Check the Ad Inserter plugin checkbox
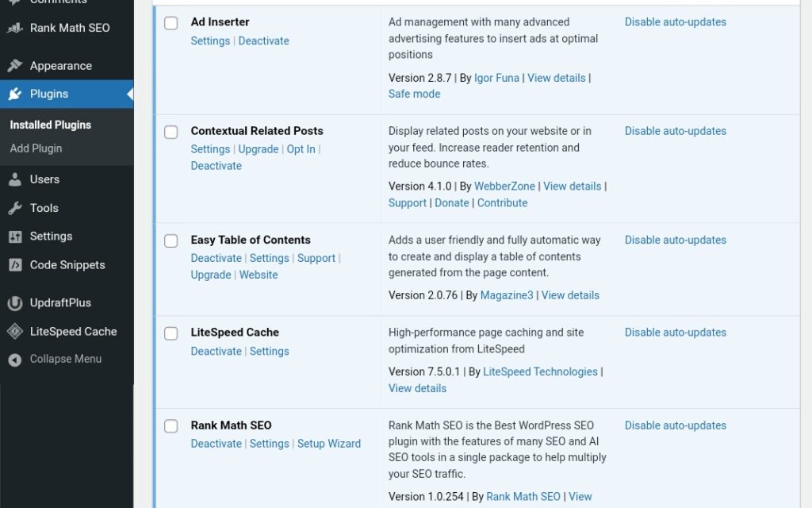Screen dimensions: 812x508 point(171,23)
